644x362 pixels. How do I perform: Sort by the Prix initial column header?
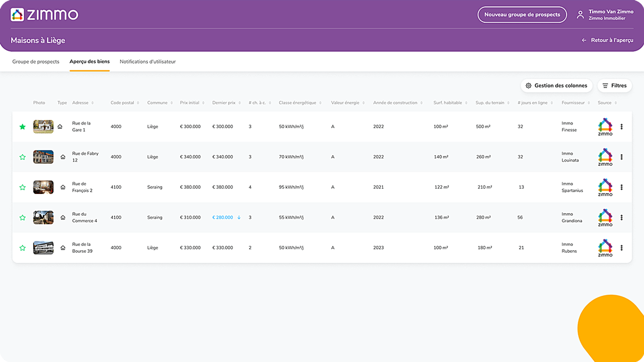tap(192, 103)
